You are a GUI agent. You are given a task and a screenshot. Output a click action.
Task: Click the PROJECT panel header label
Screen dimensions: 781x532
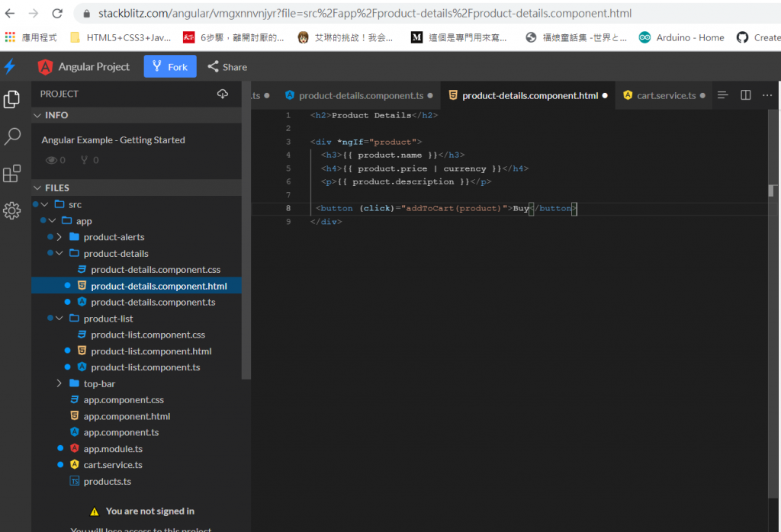[x=59, y=94]
